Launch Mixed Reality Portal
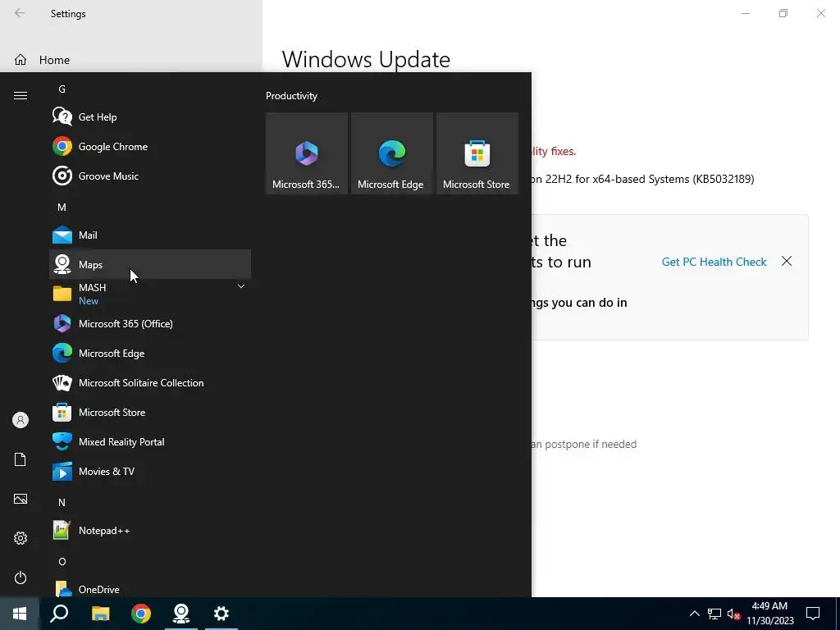840x630 pixels. click(150, 441)
